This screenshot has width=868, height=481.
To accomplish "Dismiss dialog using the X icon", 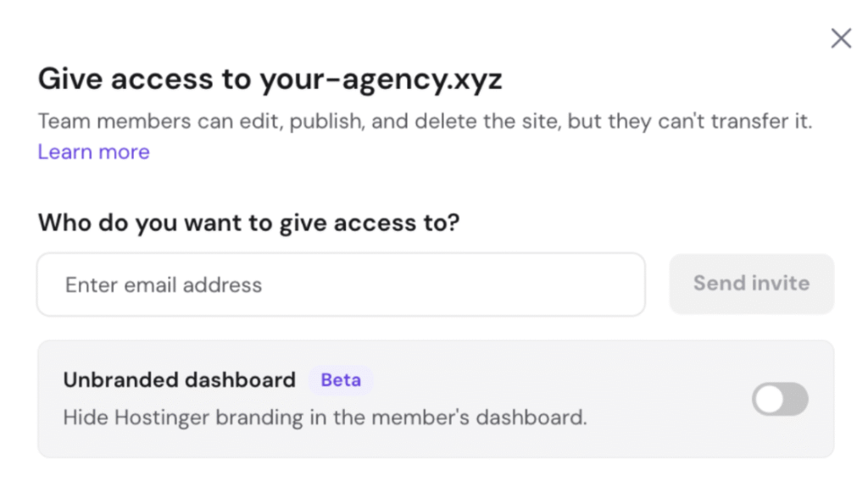I will (841, 38).
